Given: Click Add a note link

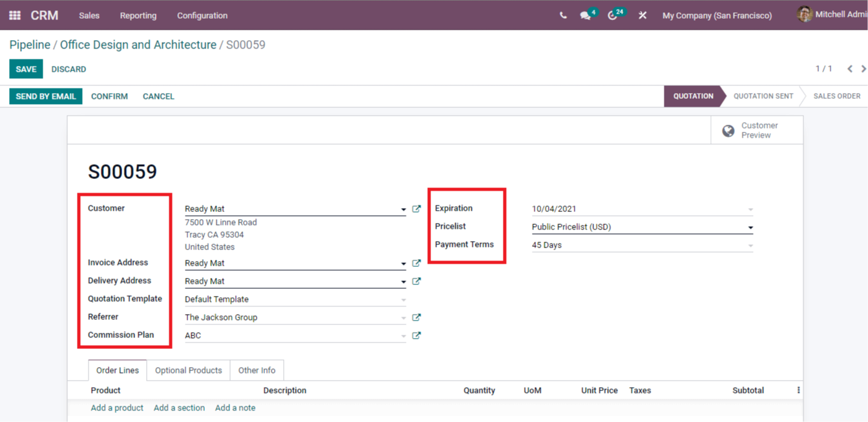Looking at the screenshot, I should click(x=235, y=408).
